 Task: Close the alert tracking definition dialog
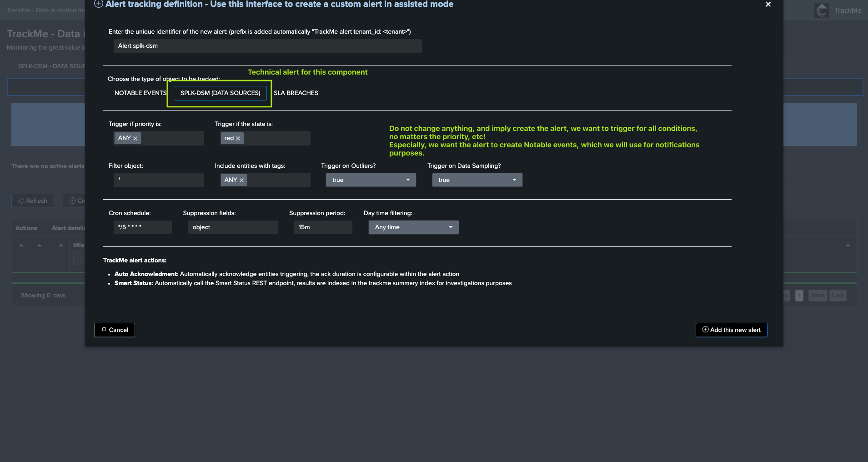[768, 4]
